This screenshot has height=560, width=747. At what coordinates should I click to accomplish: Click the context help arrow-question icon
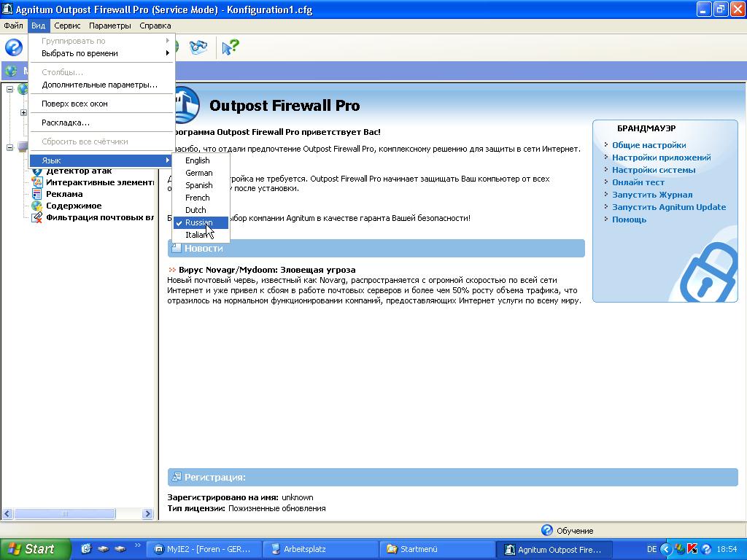pyautogui.click(x=230, y=47)
